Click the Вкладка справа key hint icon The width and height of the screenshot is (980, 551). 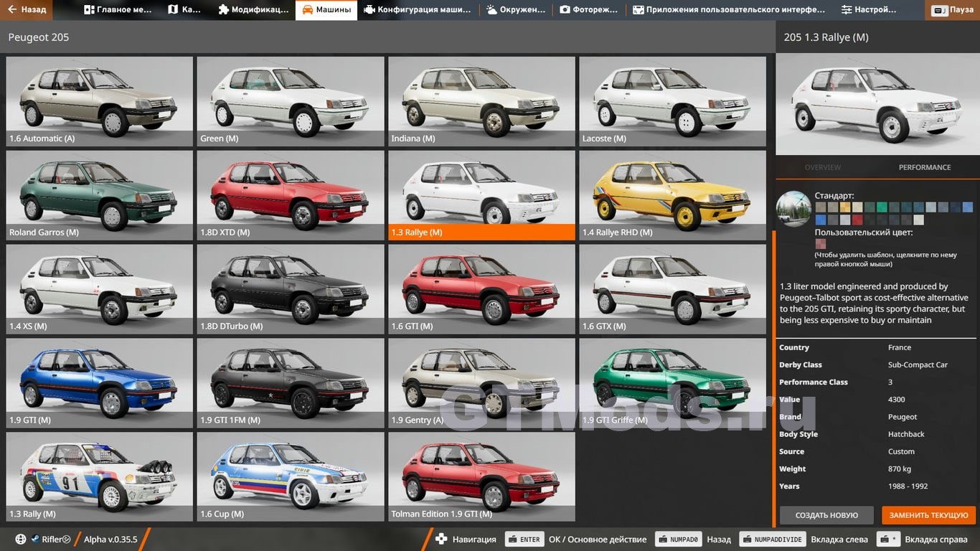(x=887, y=540)
